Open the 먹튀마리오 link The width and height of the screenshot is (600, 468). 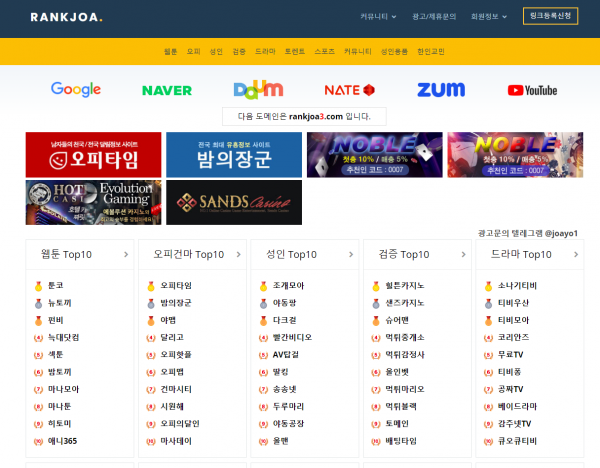(405, 389)
